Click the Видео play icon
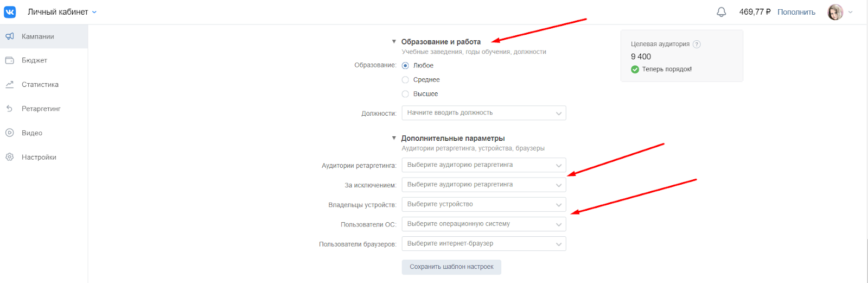The height and width of the screenshot is (283, 868). coord(10,133)
